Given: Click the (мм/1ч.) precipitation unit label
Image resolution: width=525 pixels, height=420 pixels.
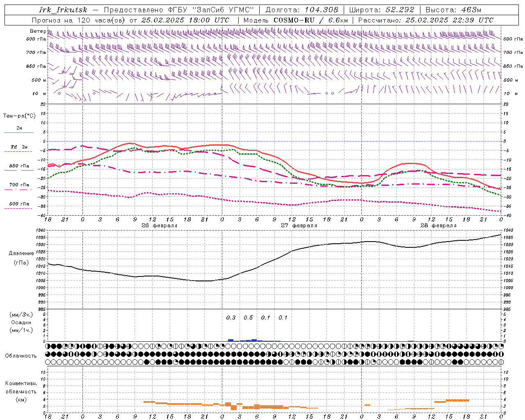Looking at the screenshot, I should coord(21,330).
